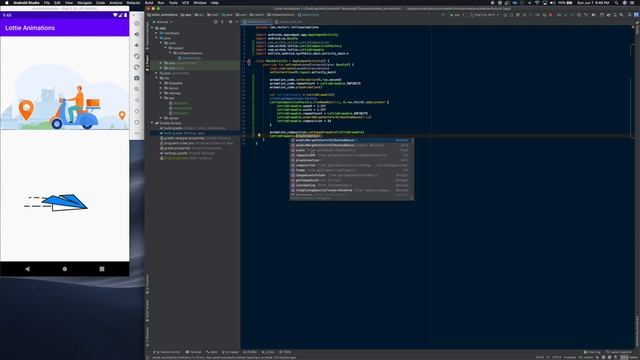Expand the values folder node
640x360 pixels.
pos(161,118)
